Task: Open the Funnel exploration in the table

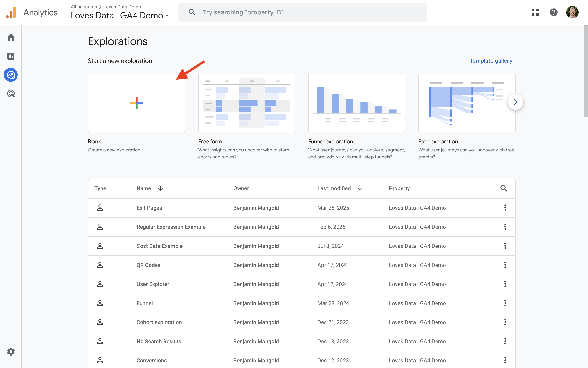Action: [145, 303]
